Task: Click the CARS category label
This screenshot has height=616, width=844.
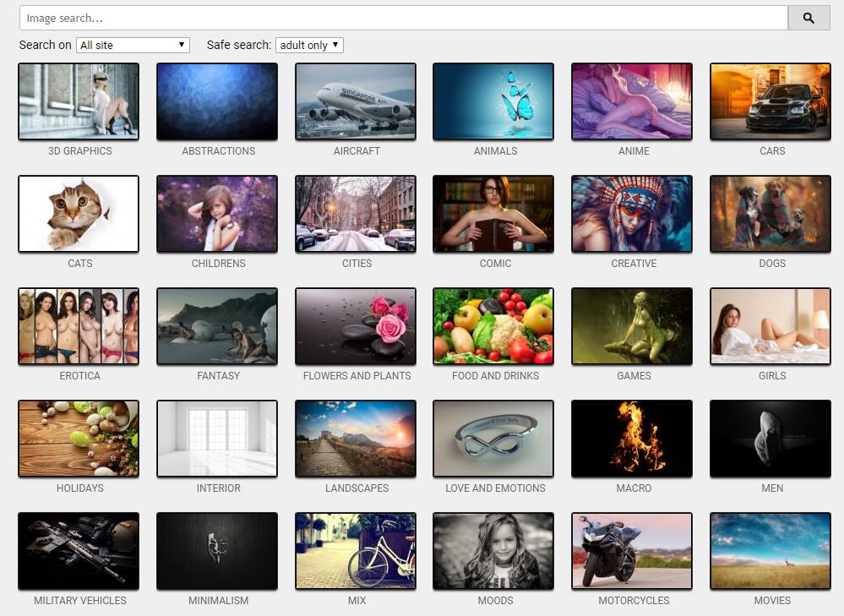Action: tap(772, 151)
